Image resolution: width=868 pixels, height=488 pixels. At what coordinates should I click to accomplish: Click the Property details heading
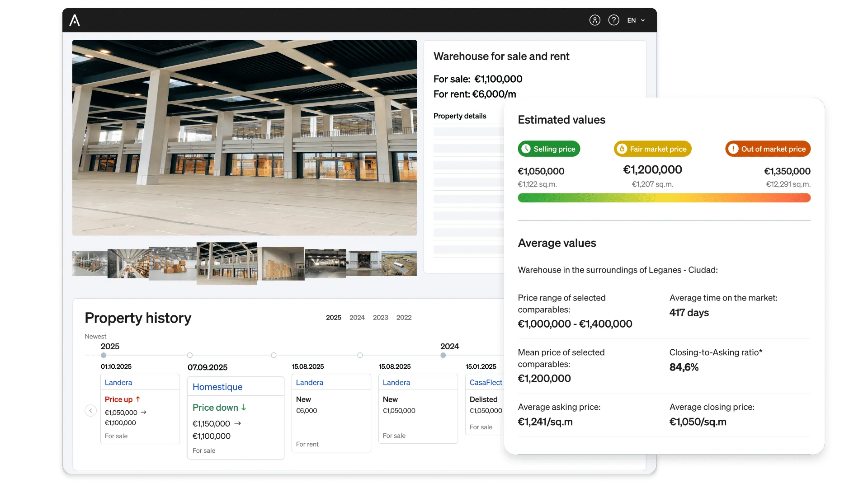pyautogui.click(x=460, y=116)
